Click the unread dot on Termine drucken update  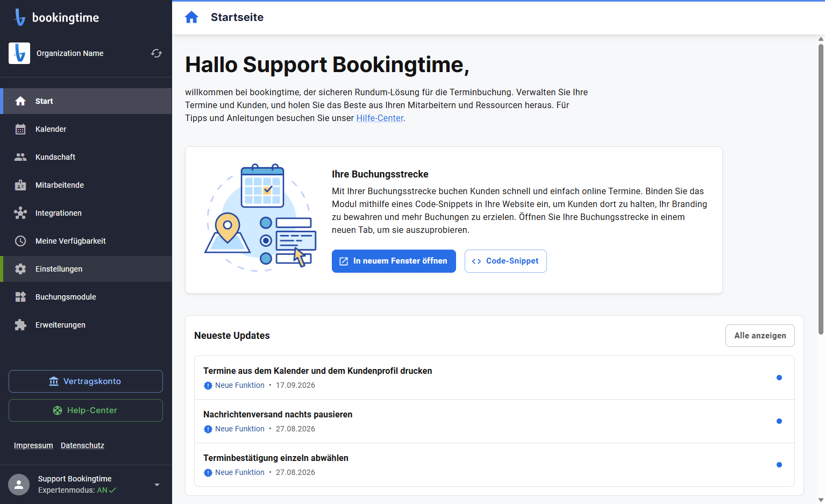tap(779, 378)
